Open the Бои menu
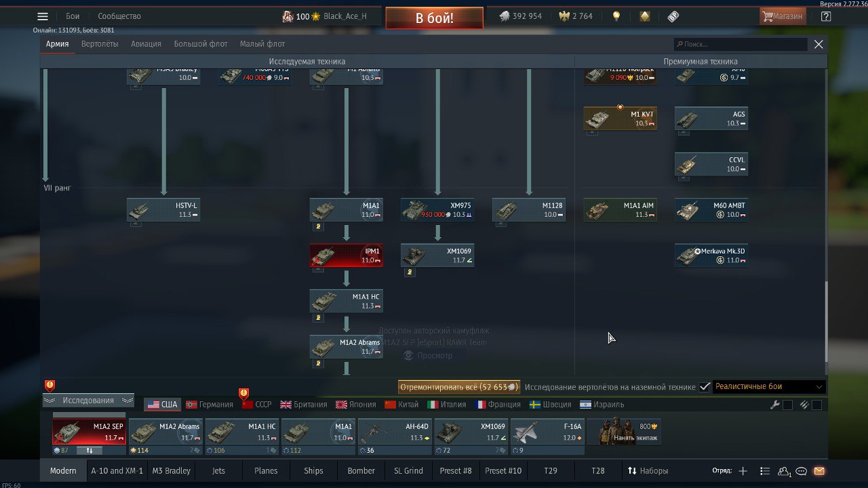Screen dimensions: 868x488 click(x=73, y=16)
